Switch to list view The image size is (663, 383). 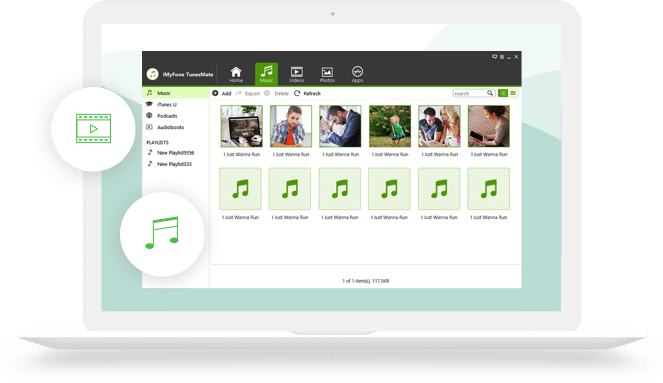(513, 93)
